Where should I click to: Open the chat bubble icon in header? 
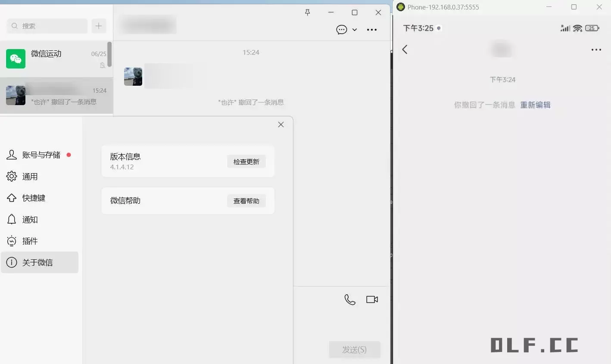pos(341,30)
